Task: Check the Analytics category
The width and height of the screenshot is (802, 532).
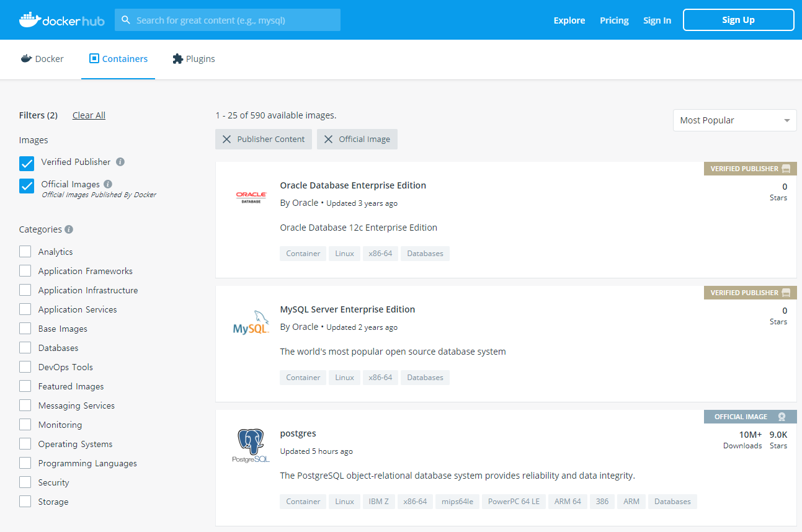Action: 25,252
